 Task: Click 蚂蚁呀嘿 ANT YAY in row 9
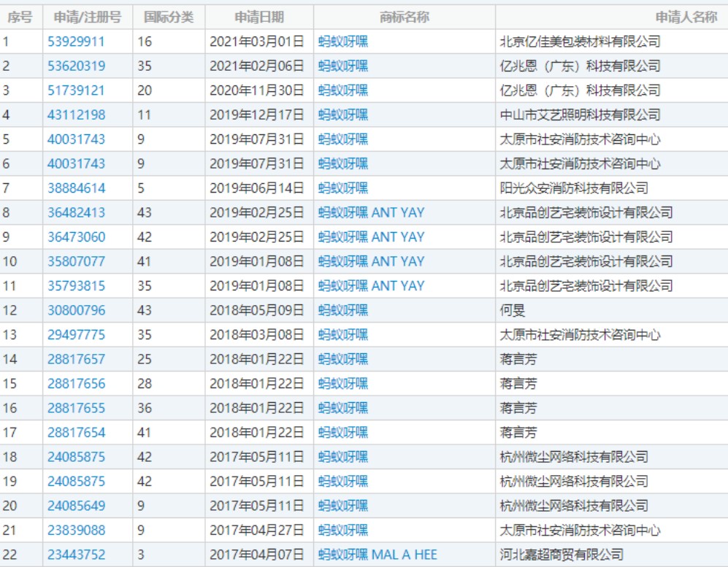371,237
